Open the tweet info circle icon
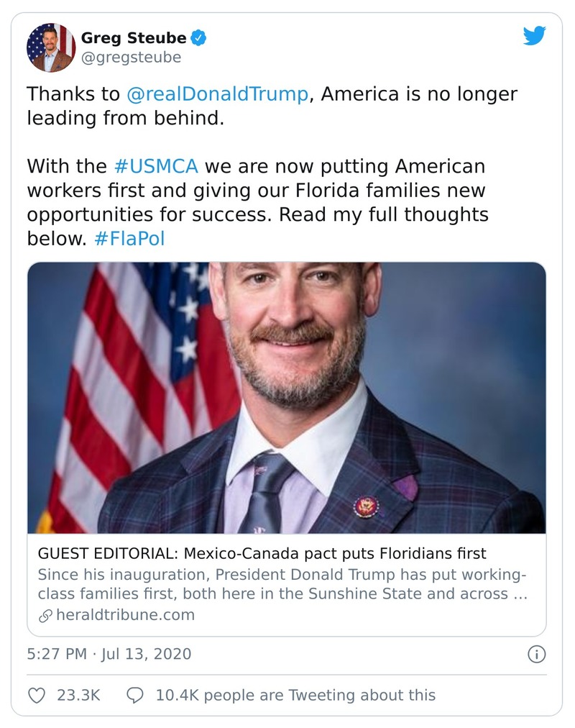Screen dimensions: 575x728 (x=536, y=654)
